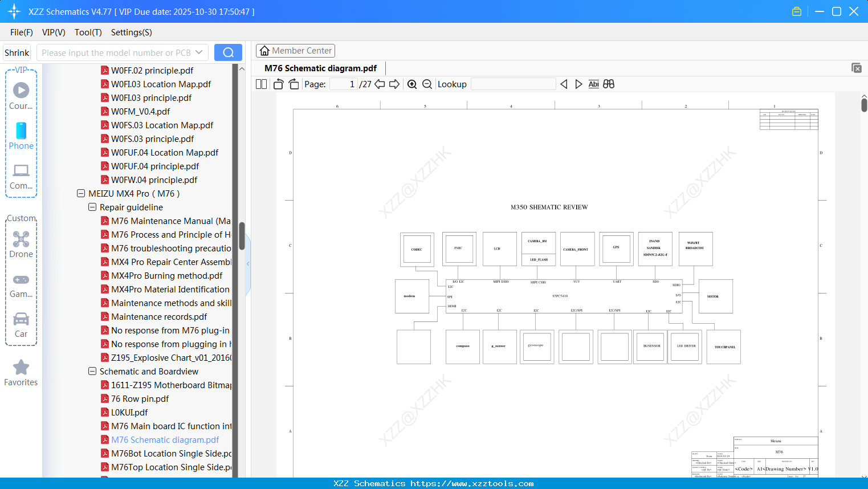Click the binoculars search icon
The height and width of the screenshot is (489, 868).
pyautogui.click(x=608, y=84)
